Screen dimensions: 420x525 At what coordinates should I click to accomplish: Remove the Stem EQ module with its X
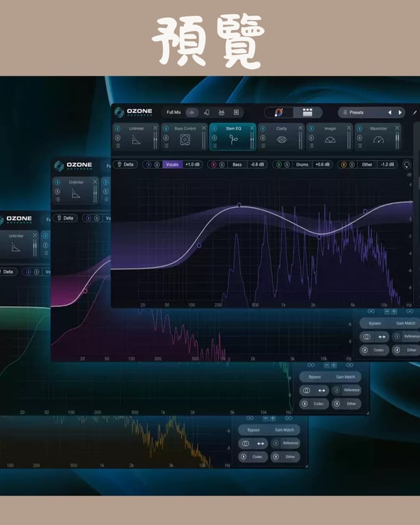(x=252, y=128)
